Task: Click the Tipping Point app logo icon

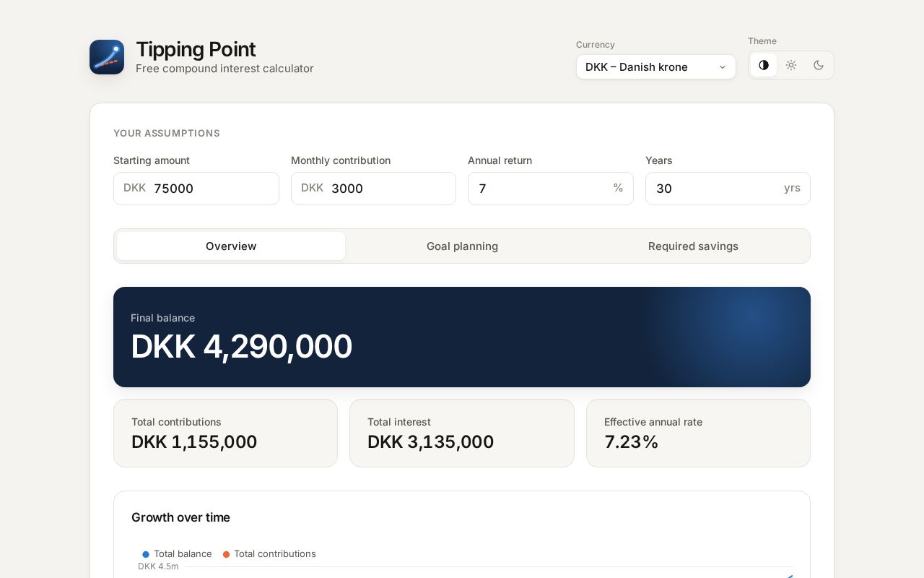Action: (107, 57)
